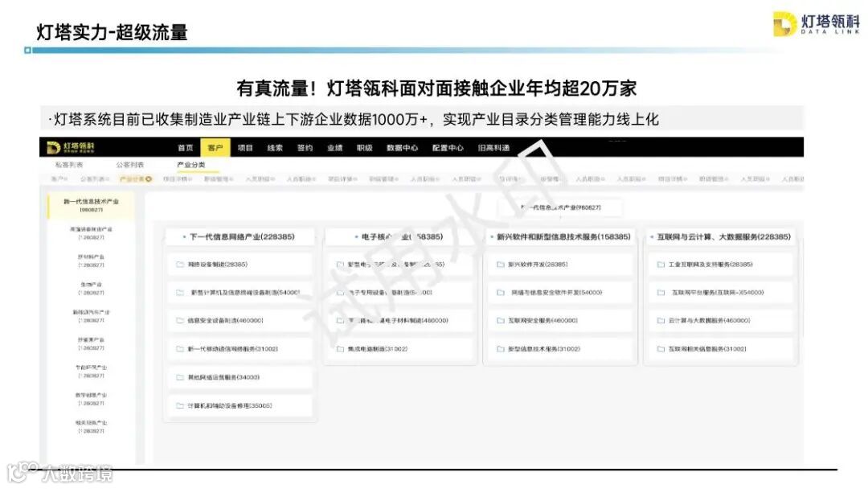This screenshot has width=868, height=489.
Task: Click folder icon beside 新一代移动通信网络服务(31002)
Action: pyautogui.click(x=180, y=349)
